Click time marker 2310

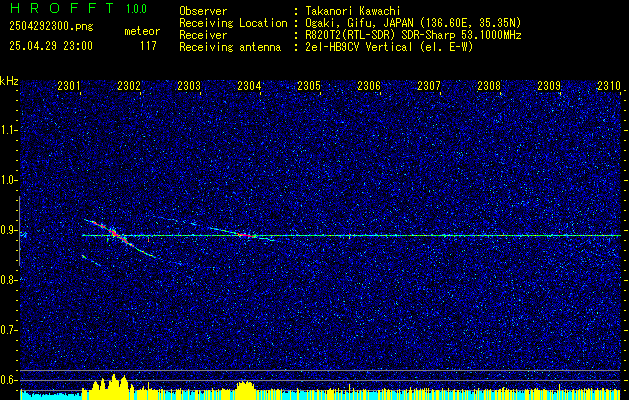click(x=609, y=86)
